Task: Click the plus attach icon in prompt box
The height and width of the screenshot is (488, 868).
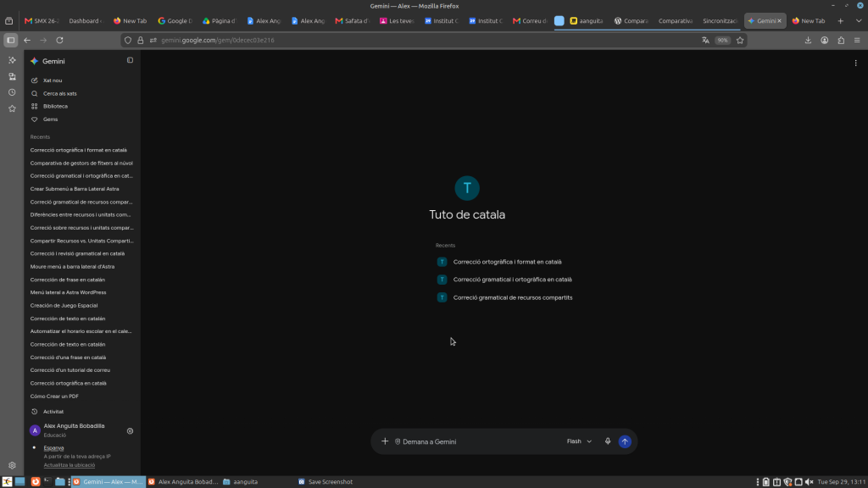Action: point(385,441)
